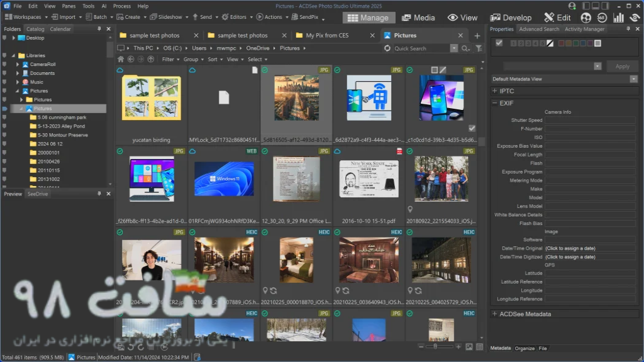Close the Folders pane
The height and width of the screenshot is (362, 644).
coord(108,29)
